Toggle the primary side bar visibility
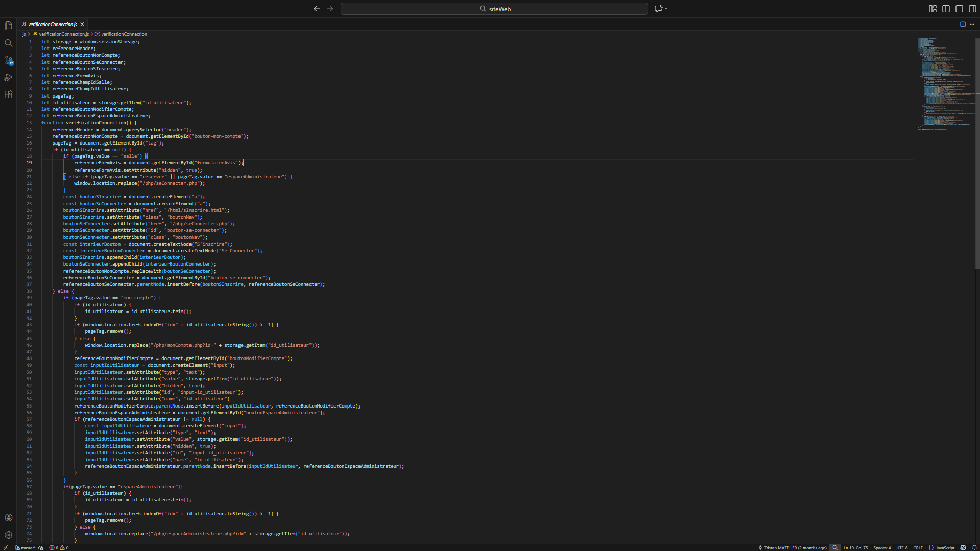 (946, 9)
